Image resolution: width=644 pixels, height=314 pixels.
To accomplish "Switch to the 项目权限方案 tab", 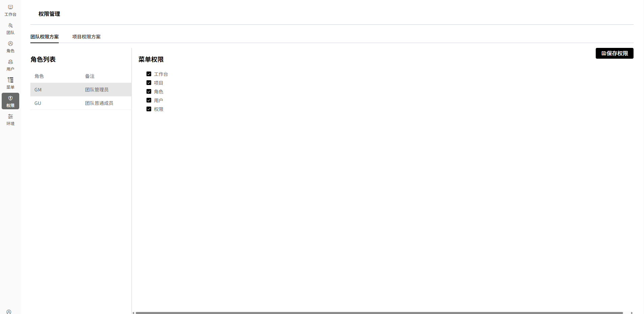I will pyautogui.click(x=86, y=37).
